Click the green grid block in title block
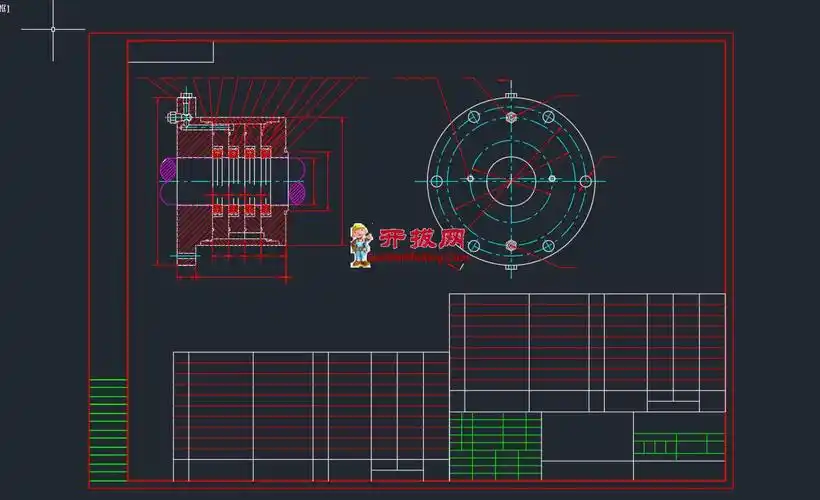Viewport: 820px width, 500px height. (495, 445)
